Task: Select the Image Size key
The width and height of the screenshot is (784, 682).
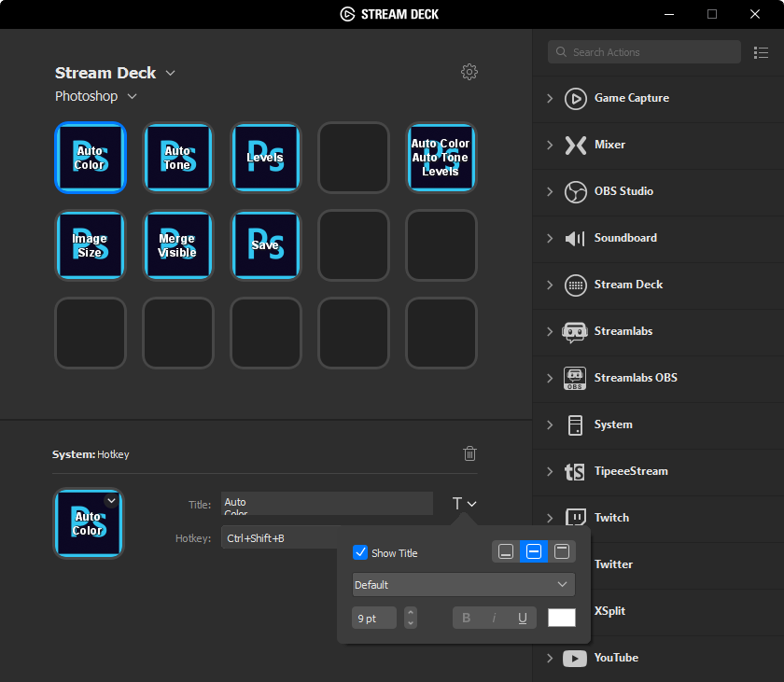Action: (90, 245)
